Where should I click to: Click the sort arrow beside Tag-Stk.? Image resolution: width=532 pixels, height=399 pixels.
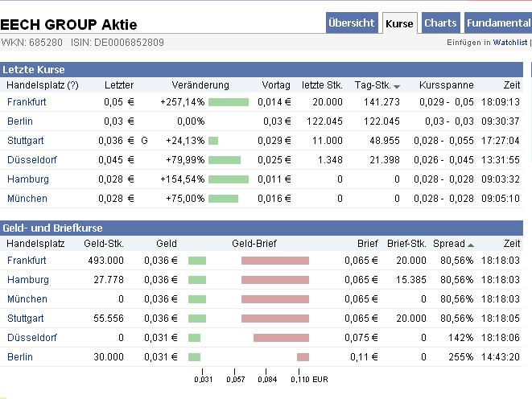[x=397, y=86]
